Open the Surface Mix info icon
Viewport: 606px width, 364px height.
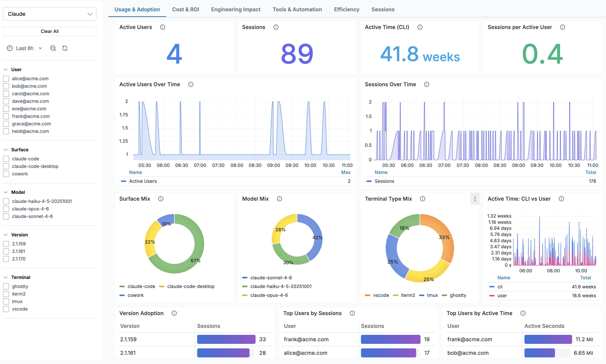(x=161, y=199)
